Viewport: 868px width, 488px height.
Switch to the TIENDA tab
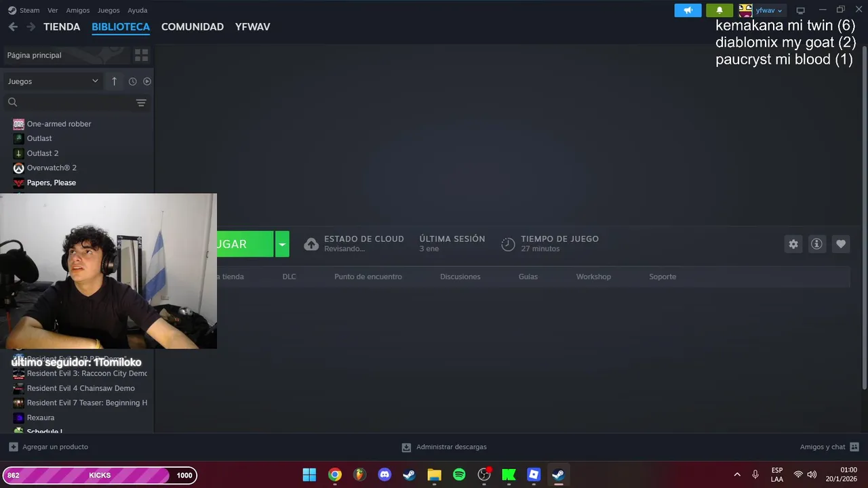click(62, 27)
